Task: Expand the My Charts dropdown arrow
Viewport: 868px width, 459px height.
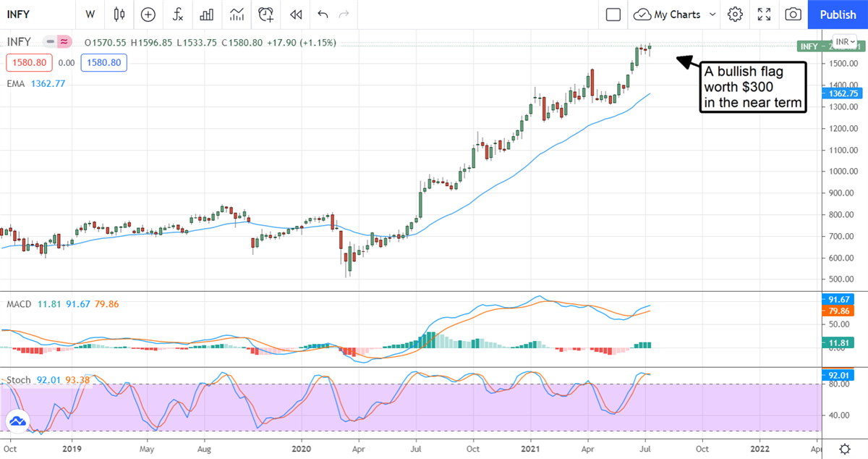Action: pos(712,14)
